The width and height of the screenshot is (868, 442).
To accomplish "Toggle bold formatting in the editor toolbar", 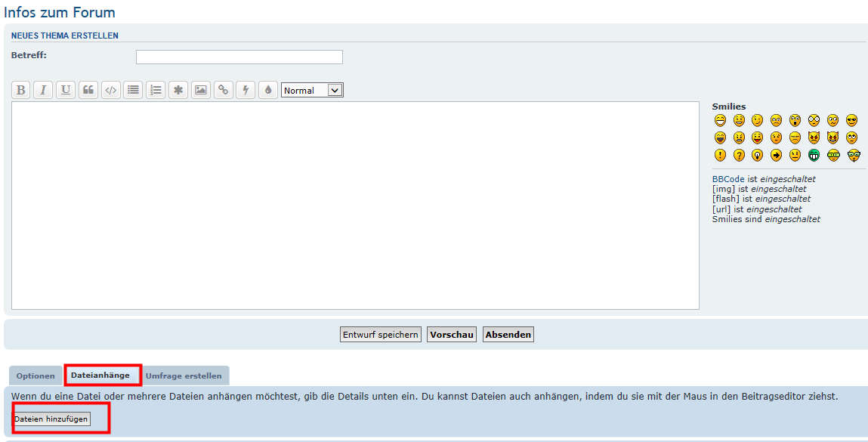I will click(21, 90).
